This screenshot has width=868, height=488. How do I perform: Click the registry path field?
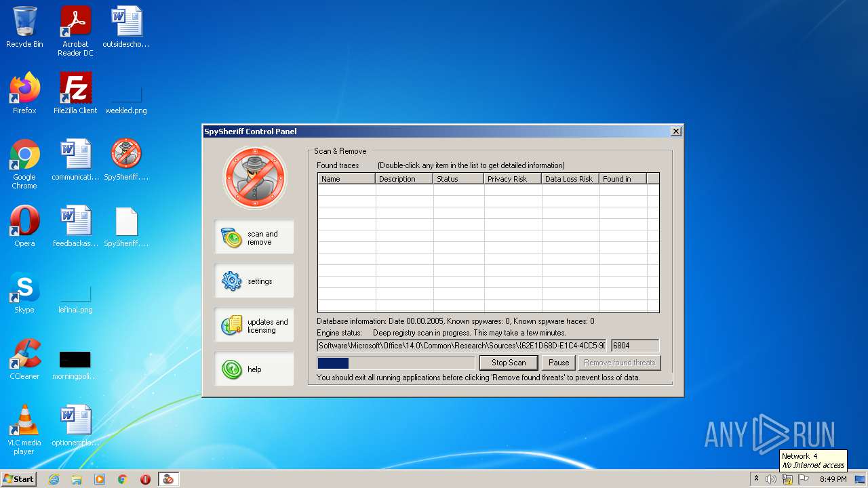click(462, 346)
